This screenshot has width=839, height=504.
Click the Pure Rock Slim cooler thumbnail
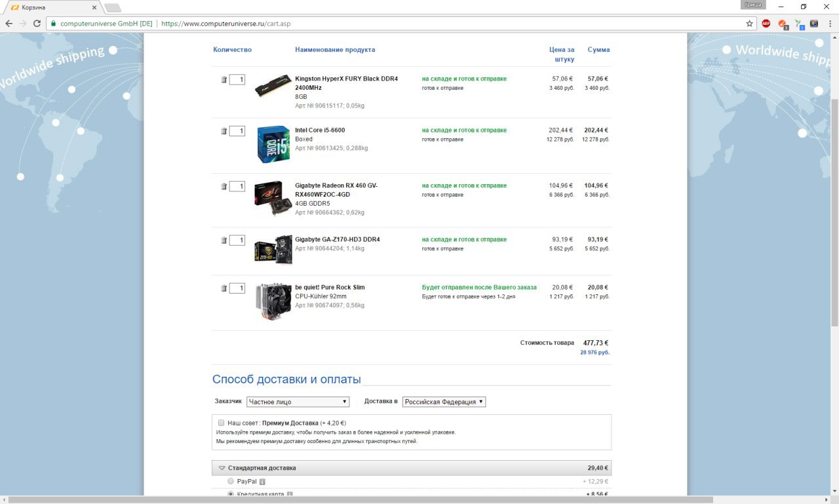click(x=273, y=301)
